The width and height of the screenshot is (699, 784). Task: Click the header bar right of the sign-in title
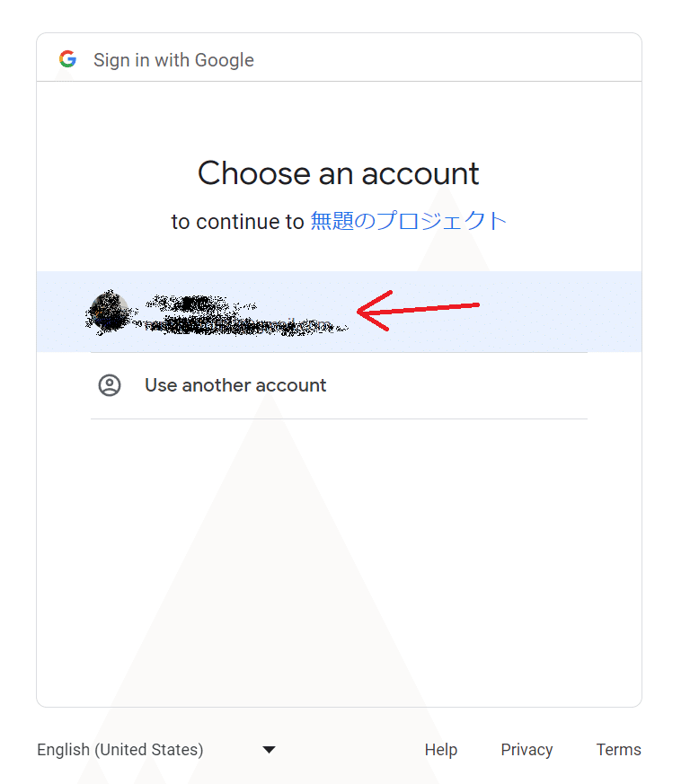pyautogui.click(x=447, y=57)
